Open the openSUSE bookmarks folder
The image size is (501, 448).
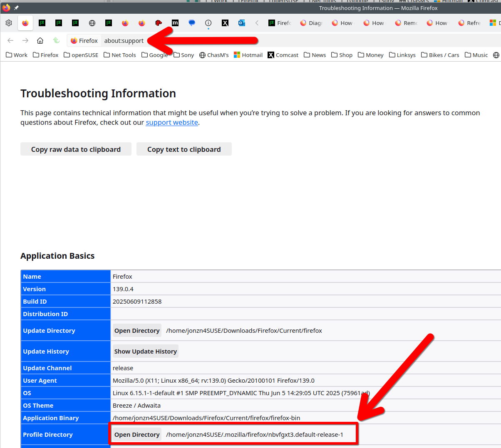click(81, 55)
